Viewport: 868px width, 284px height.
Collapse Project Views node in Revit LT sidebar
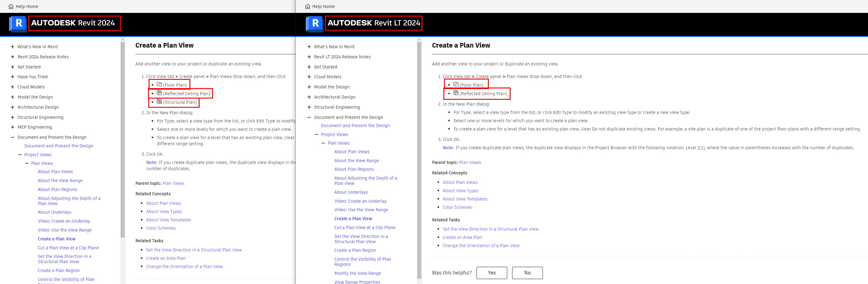[316, 134]
